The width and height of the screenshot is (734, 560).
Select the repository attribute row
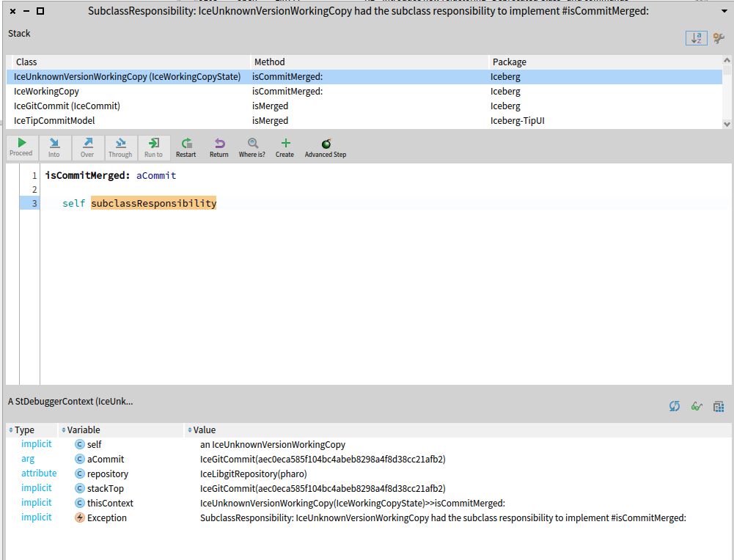click(368, 474)
